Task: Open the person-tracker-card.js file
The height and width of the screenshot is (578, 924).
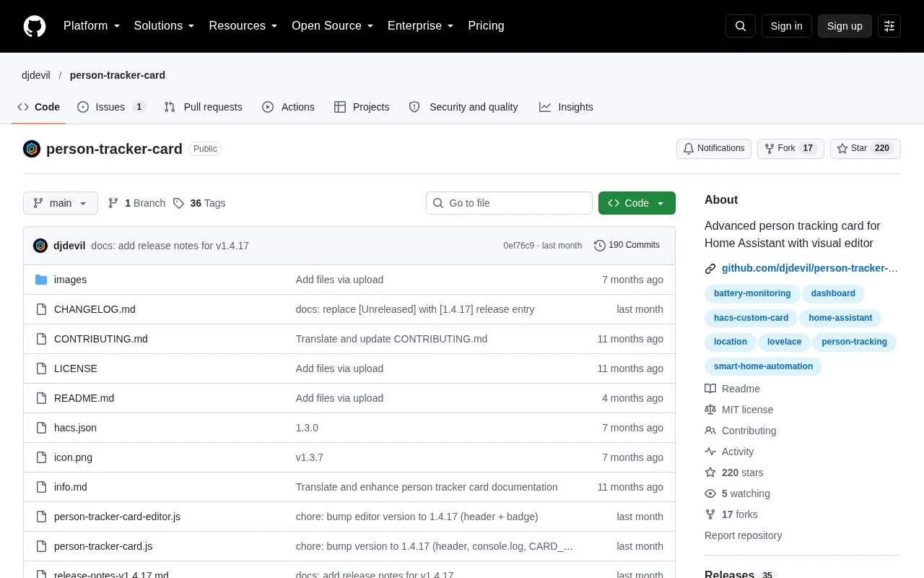Action: (103, 546)
